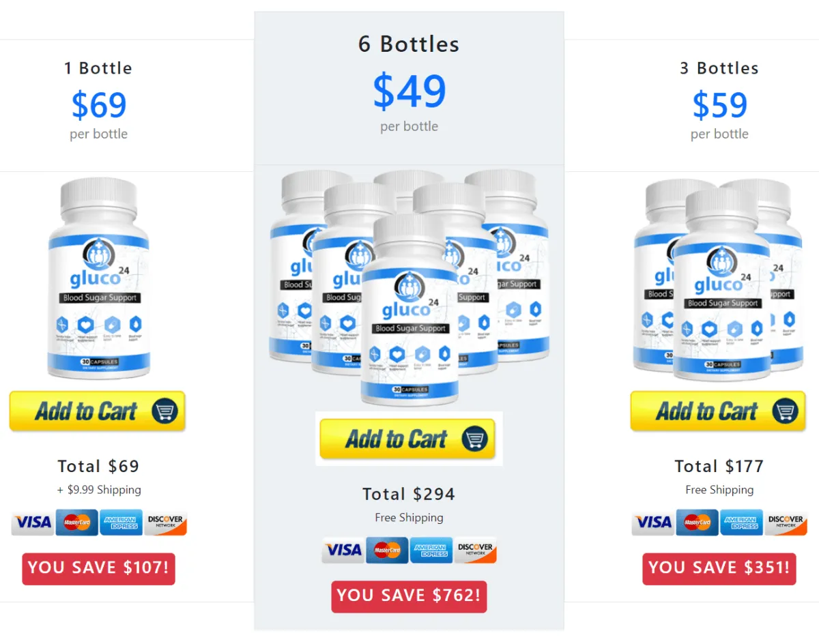Viewport: 819px width, 644px height.
Task: Click Add to Cart for the 6 Bottles package
Action: [x=408, y=439]
